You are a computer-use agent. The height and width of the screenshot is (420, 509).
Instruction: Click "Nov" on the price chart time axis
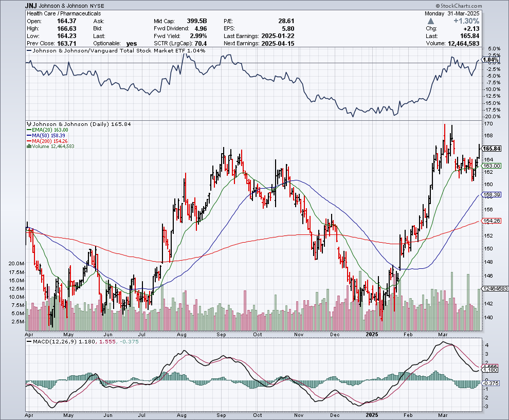299,334
